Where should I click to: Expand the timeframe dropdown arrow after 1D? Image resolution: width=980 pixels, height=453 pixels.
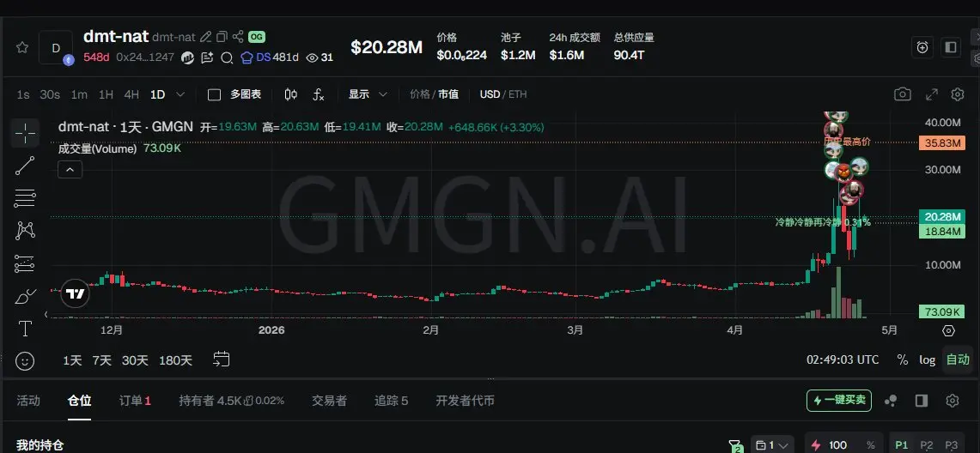point(180,94)
